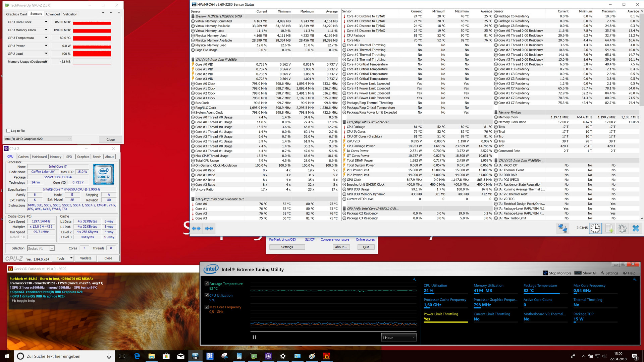The image size is (644, 362).
Task: Open GPU Temperature sensor dropdown
Action: coord(46,38)
